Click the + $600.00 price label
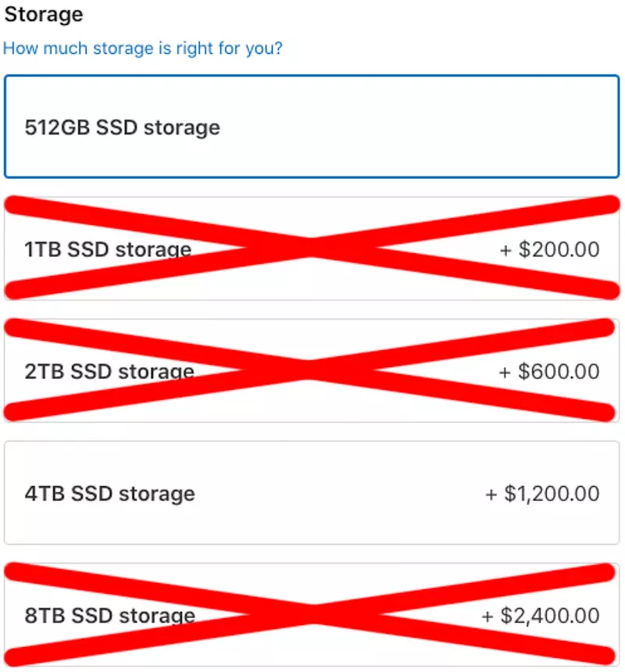 point(549,372)
